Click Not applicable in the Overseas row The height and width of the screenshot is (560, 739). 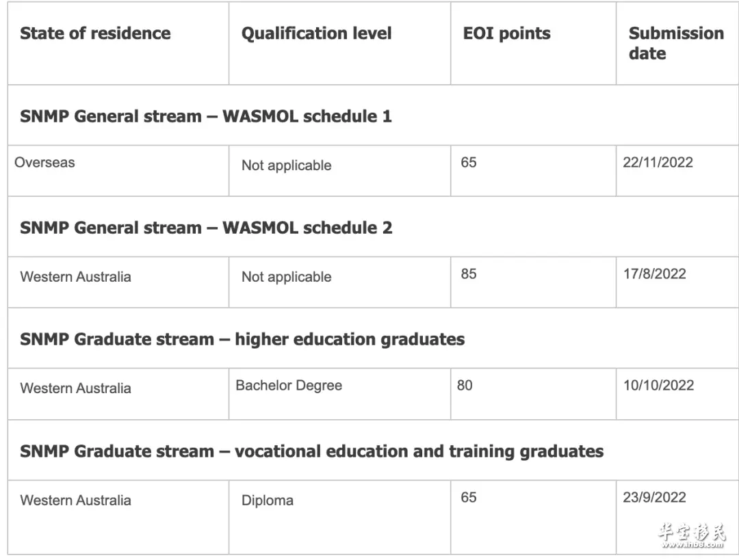(287, 165)
